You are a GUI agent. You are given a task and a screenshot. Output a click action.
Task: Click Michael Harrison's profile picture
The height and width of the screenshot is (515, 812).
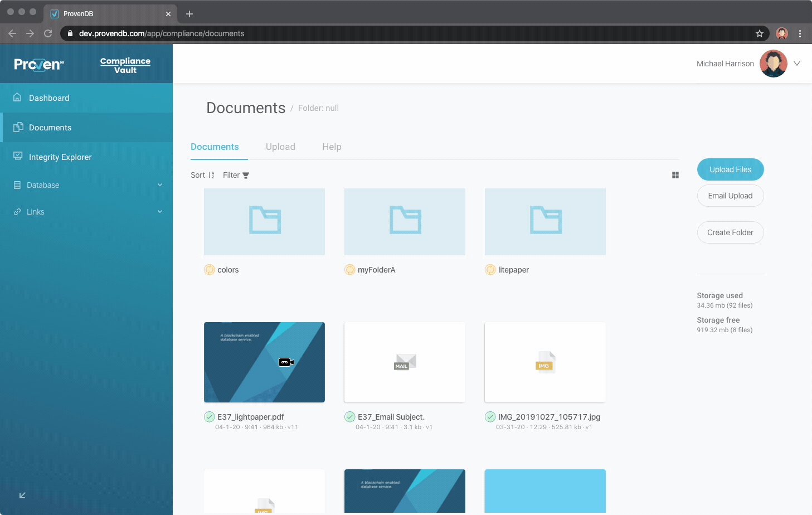point(774,64)
